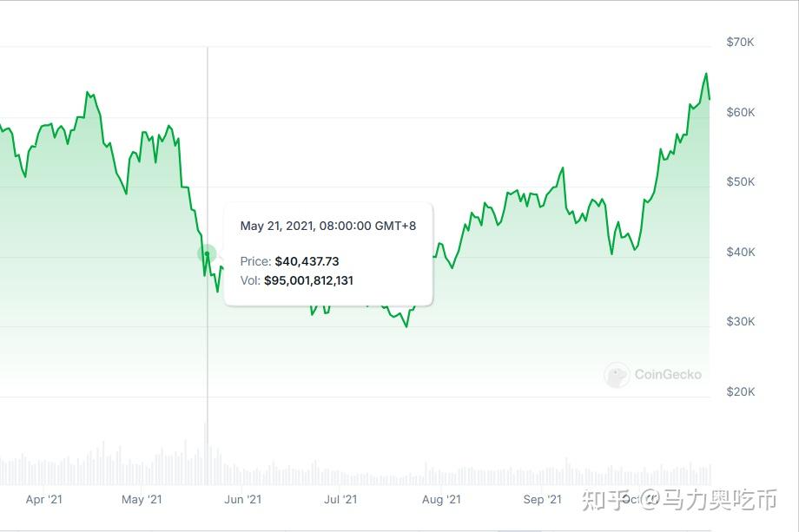Click the CoinGecko watermark text
The image size is (799, 532).
coord(667,375)
